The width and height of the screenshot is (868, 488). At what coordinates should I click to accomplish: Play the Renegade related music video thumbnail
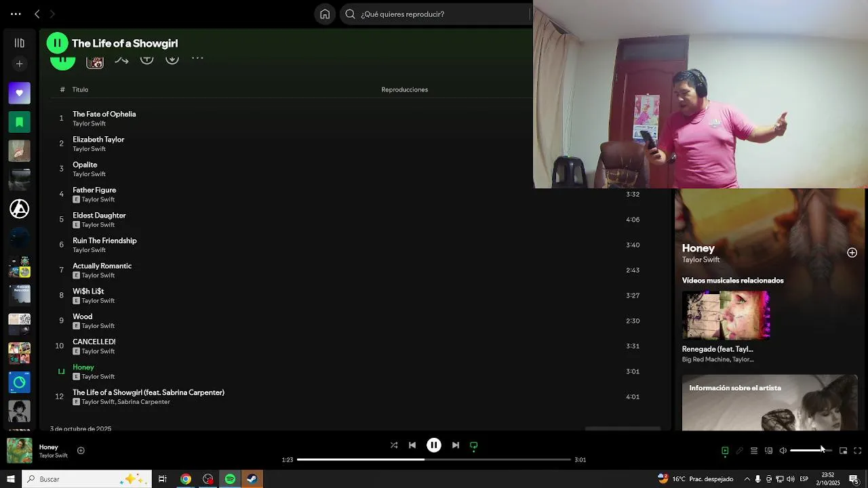(x=726, y=316)
